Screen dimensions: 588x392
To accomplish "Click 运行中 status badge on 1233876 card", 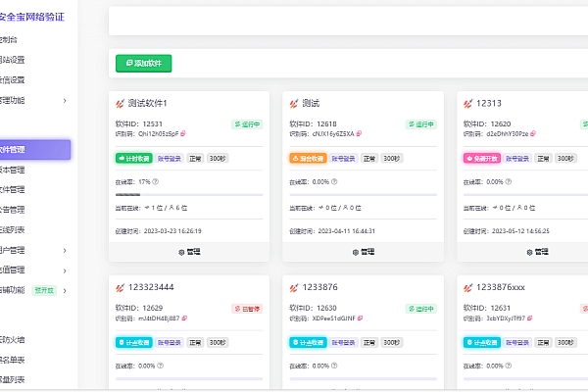I will pos(421,309).
